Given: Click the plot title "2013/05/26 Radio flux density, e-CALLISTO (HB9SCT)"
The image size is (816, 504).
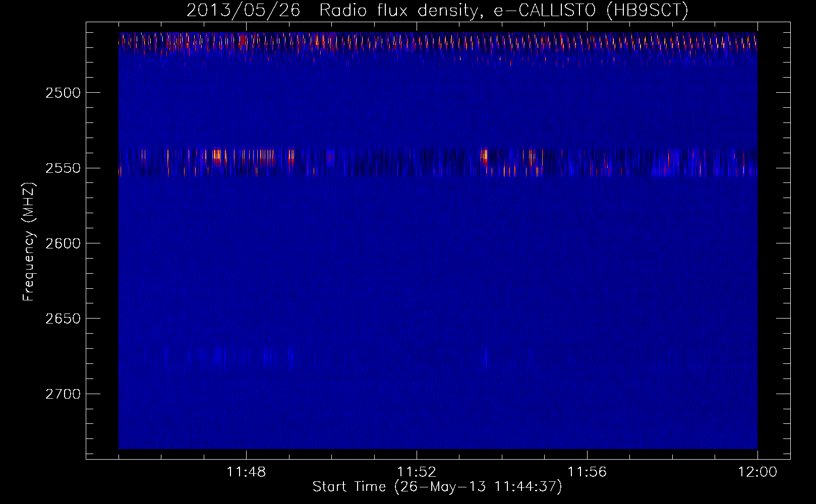Looking at the screenshot, I should pos(437,10).
